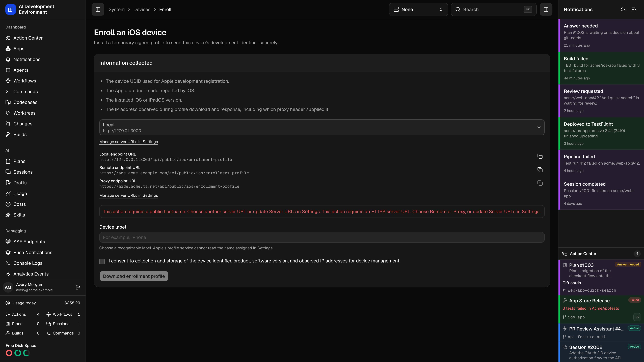Image resolution: width=644 pixels, height=362 pixels.
Task: Copy the Remote endpoint URL
Action: click(x=540, y=170)
